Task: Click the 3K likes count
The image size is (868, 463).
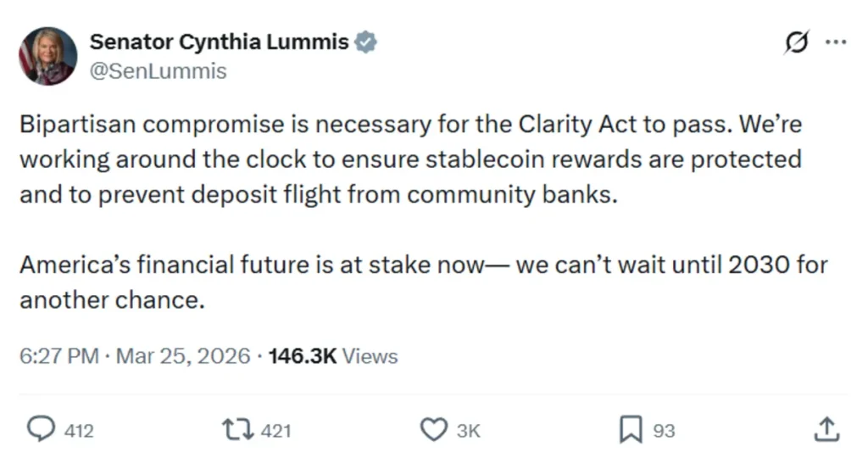Action: 469,431
